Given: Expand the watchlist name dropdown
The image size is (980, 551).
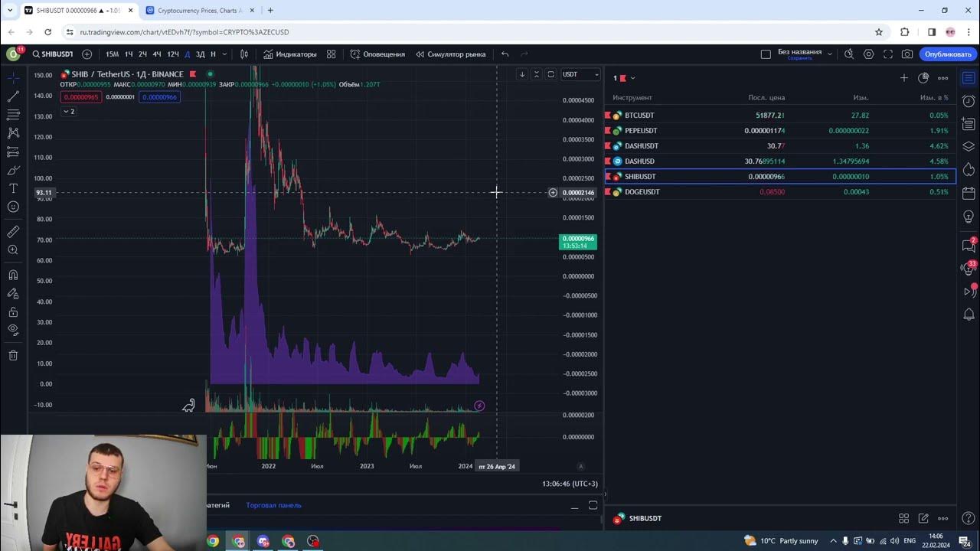Looking at the screenshot, I should tap(632, 78).
